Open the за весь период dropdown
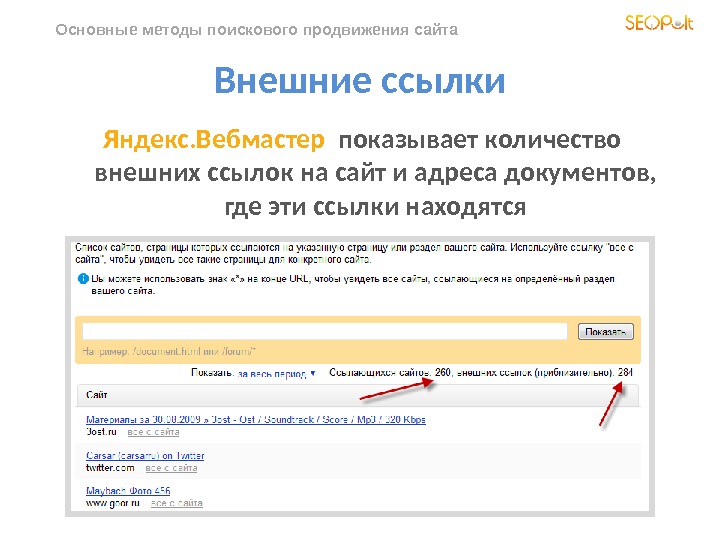Viewport: 720px width, 540px height. (x=276, y=374)
